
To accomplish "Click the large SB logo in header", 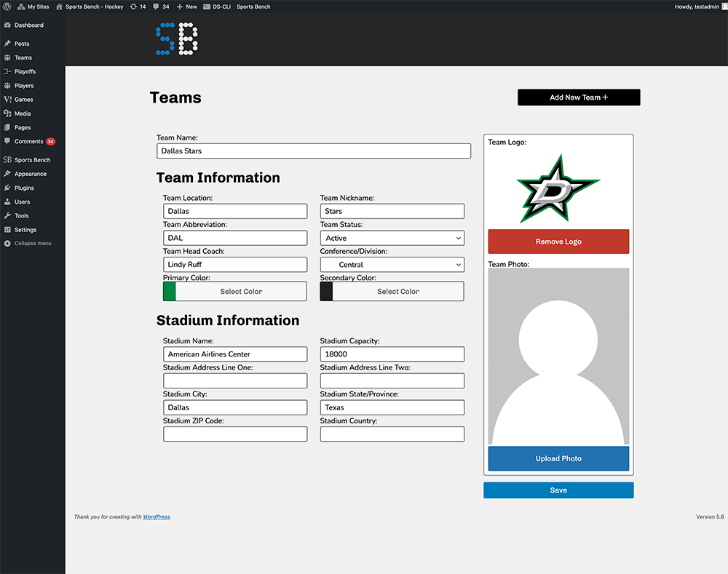I will click(x=177, y=39).
